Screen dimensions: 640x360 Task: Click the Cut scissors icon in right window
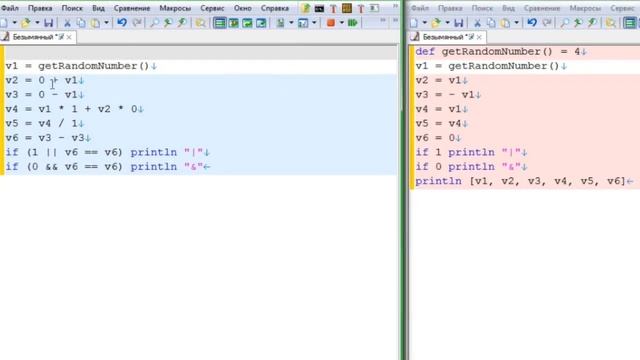[477, 23]
